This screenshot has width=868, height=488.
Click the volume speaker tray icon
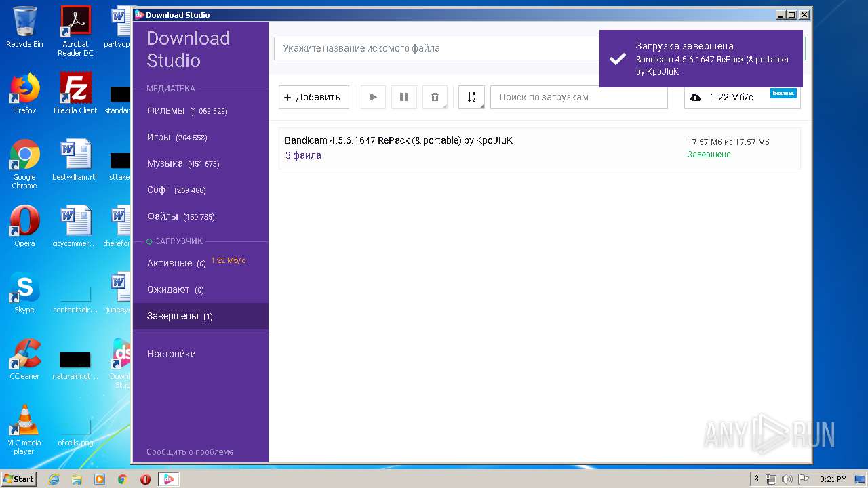point(787,479)
